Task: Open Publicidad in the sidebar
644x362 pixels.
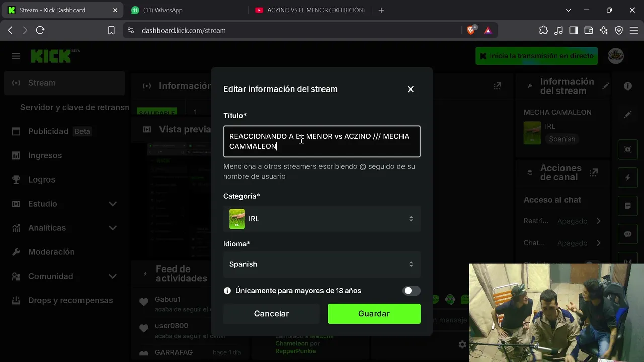Action: [x=64, y=131]
